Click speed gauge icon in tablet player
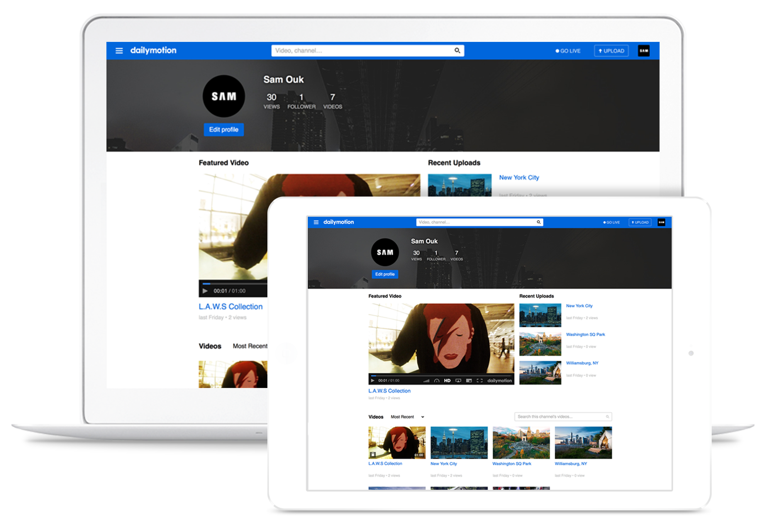 coord(437,381)
